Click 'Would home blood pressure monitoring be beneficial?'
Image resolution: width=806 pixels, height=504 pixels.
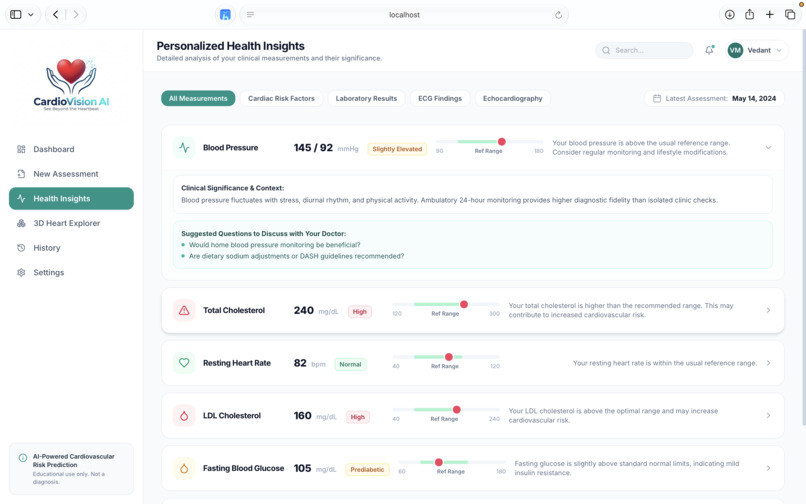tap(274, 245)
